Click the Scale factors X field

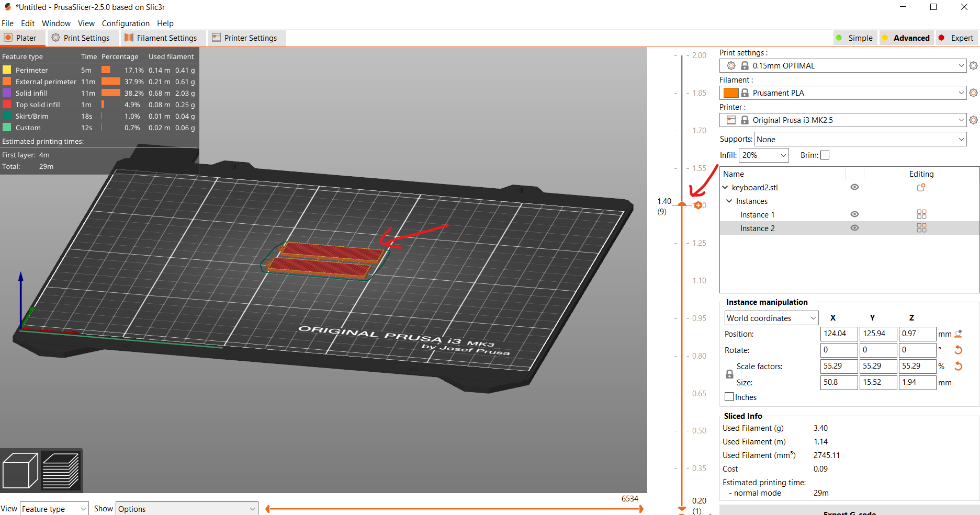tap(839, 366)
